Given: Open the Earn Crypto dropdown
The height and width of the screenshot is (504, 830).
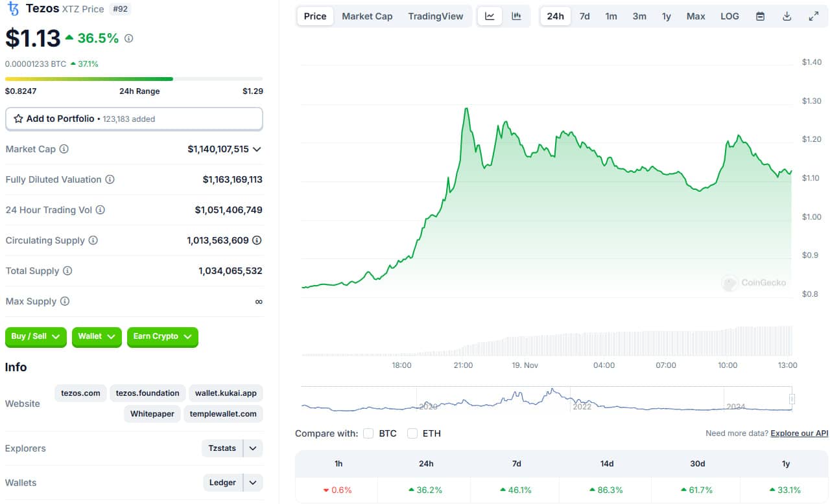Looking at the screenshot, I should point(163,337).
